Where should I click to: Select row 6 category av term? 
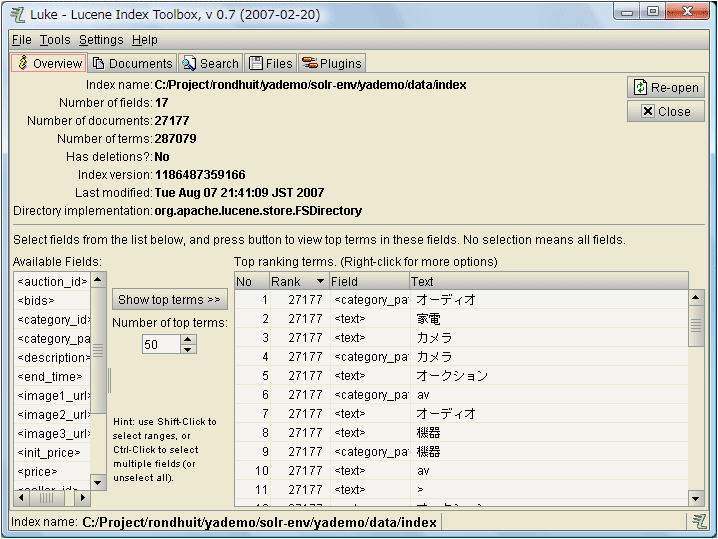[x=423, y=395]
